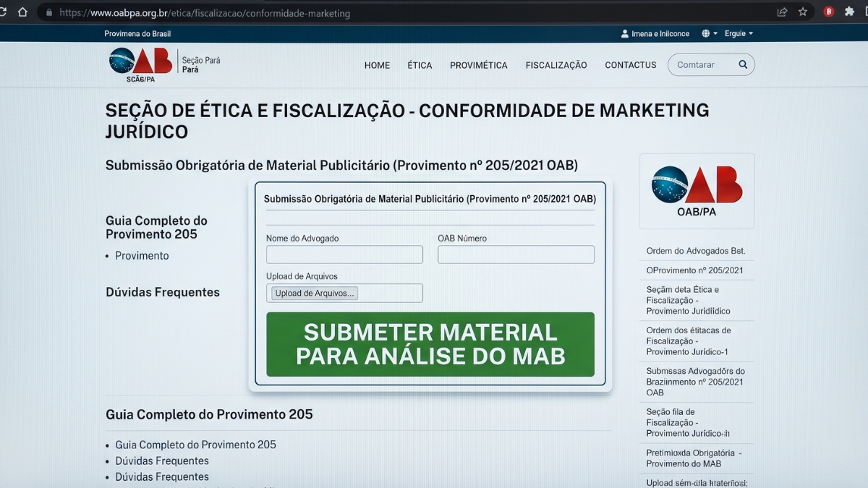Open the CONTACTUS menu item
868x488 pixels.
coord(631,65)
